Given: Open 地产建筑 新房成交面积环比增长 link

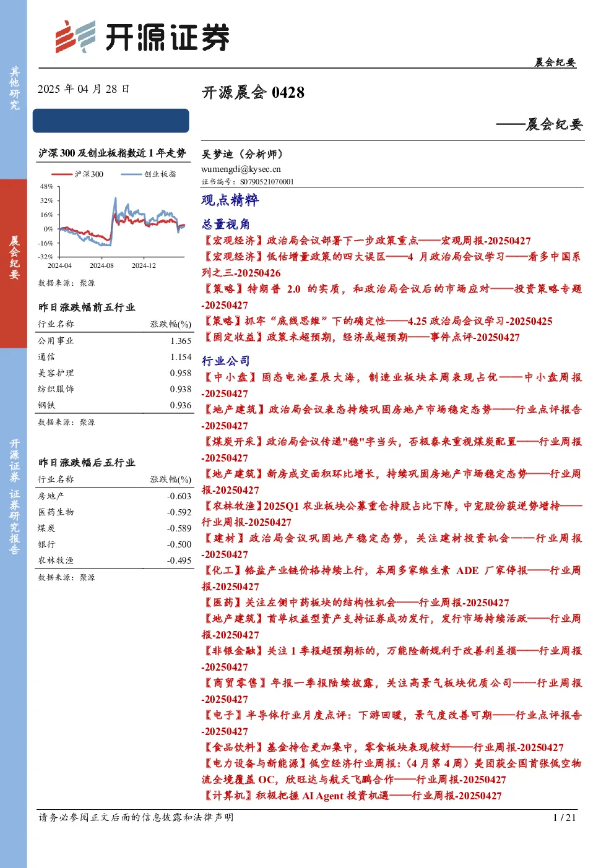Looking at the screenshot, I should click(x=392, y=482).
